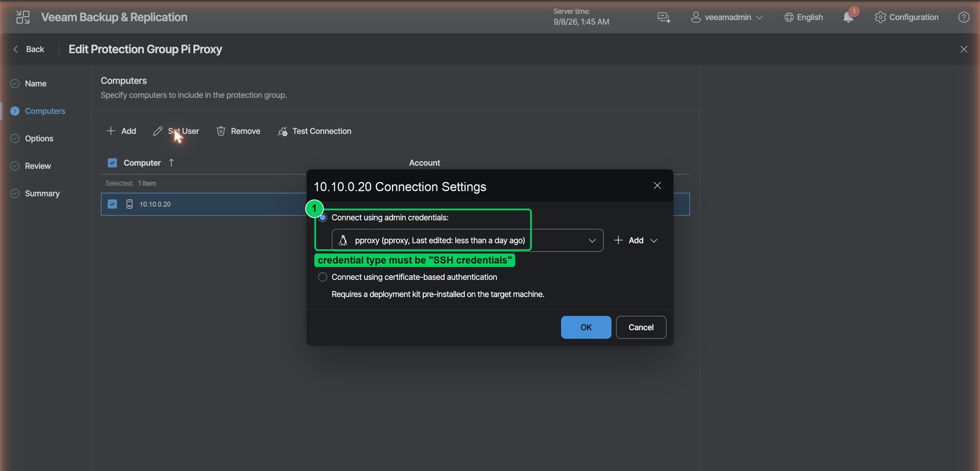Click the veeamadmin user avatar icon

coord(696,17)
